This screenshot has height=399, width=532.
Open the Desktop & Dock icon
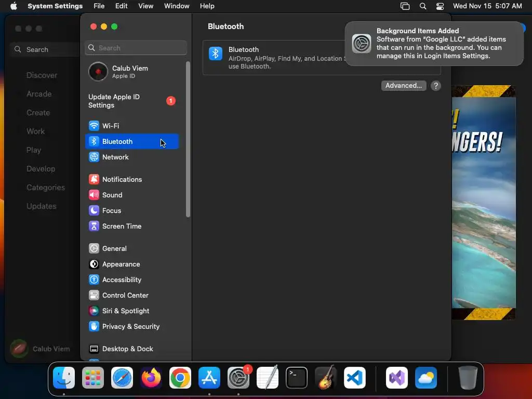94,349
